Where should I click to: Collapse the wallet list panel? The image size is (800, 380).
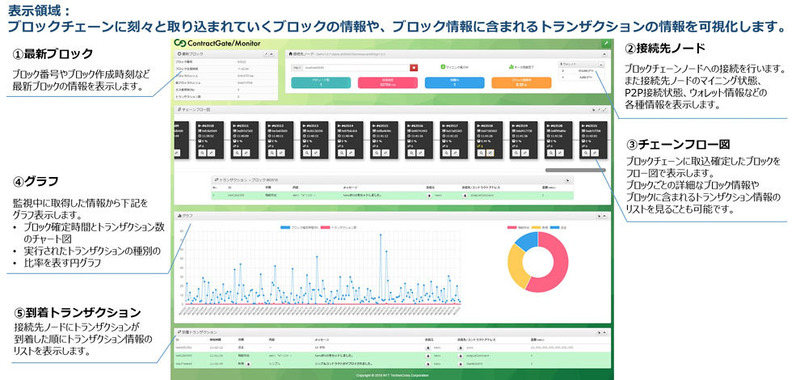pos(601,65)
